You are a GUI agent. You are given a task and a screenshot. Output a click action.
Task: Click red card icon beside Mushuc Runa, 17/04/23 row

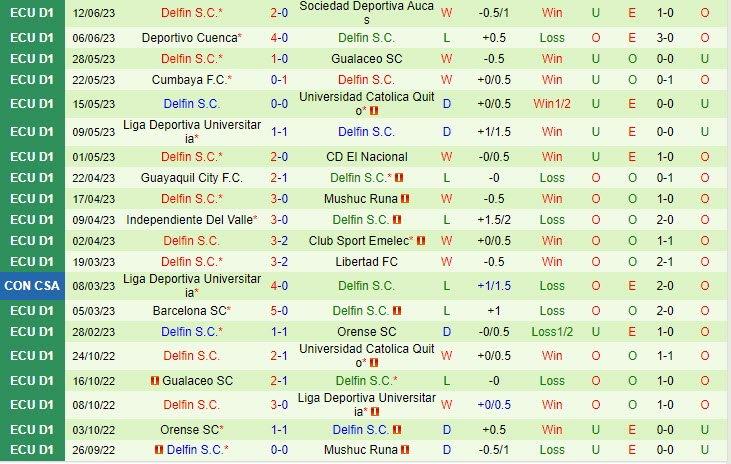405,199
